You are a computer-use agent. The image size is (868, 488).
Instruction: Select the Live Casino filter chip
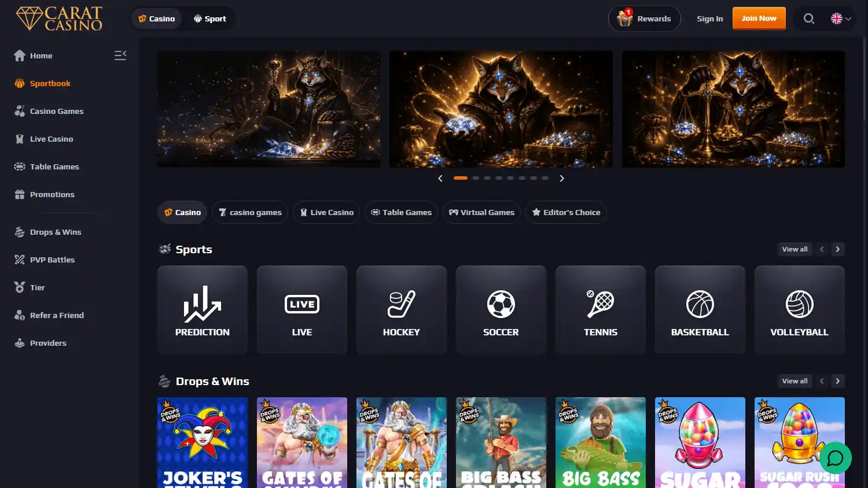(327, 212)
